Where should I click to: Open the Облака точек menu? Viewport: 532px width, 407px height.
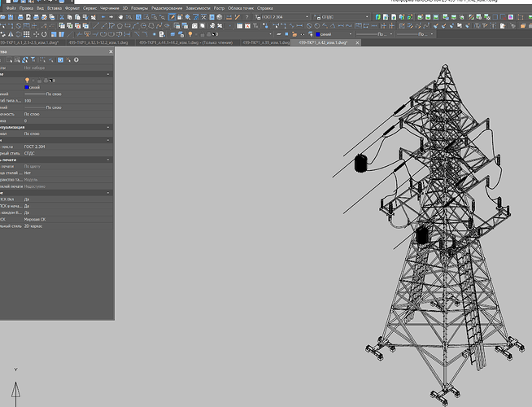click(x=241, y=8)
